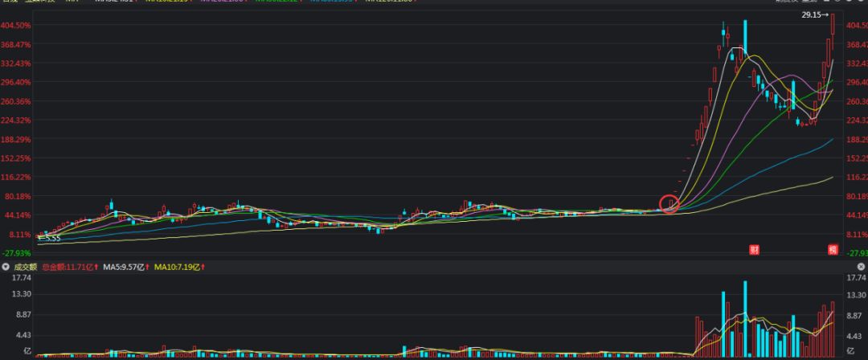Click the left axis 8.11% label
The height and width of the screenshot is (360, 868).
[x=18, y=234]
